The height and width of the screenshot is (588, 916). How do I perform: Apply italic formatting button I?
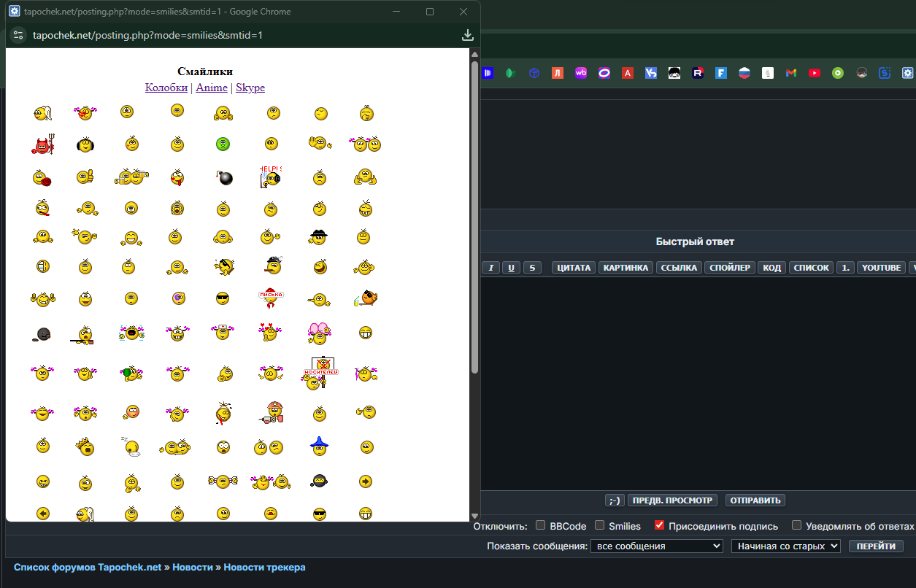[491, 268]
